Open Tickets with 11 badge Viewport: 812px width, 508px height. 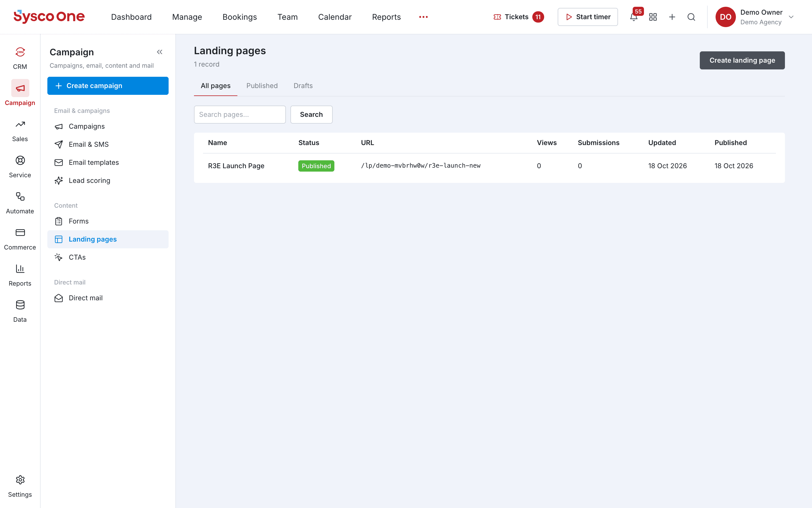click(x=518, y=17)
